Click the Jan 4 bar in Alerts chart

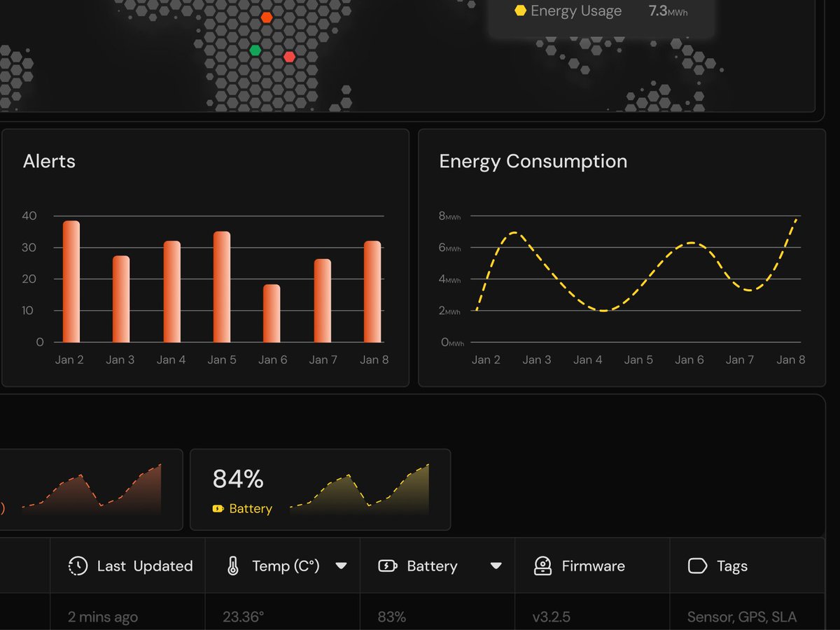click(x=171, y=292)
